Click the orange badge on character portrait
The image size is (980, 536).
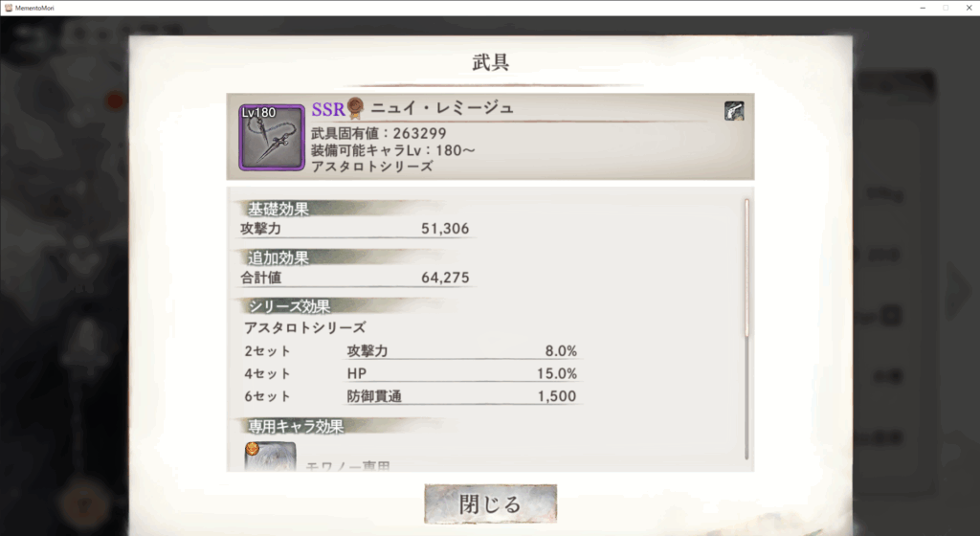pos(252,448)
